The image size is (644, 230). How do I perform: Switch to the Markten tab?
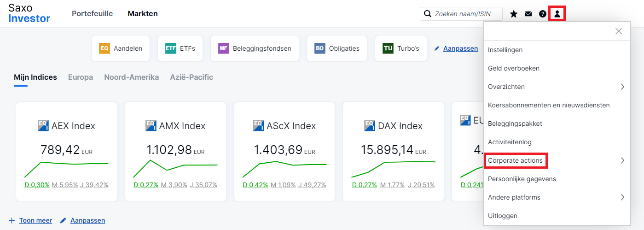click(143, 14)
